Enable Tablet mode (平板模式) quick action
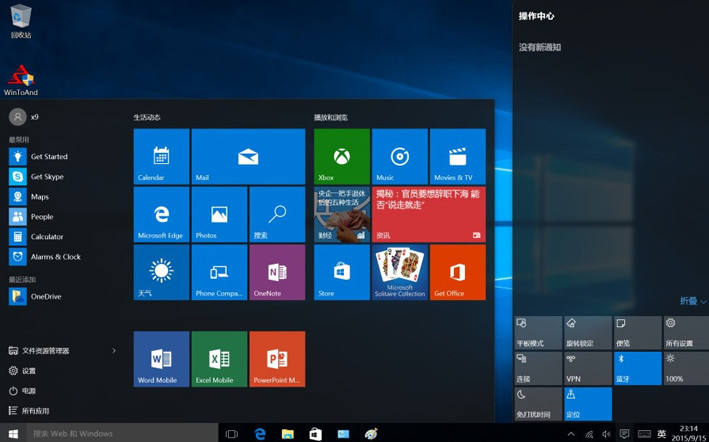 (536, 333)
